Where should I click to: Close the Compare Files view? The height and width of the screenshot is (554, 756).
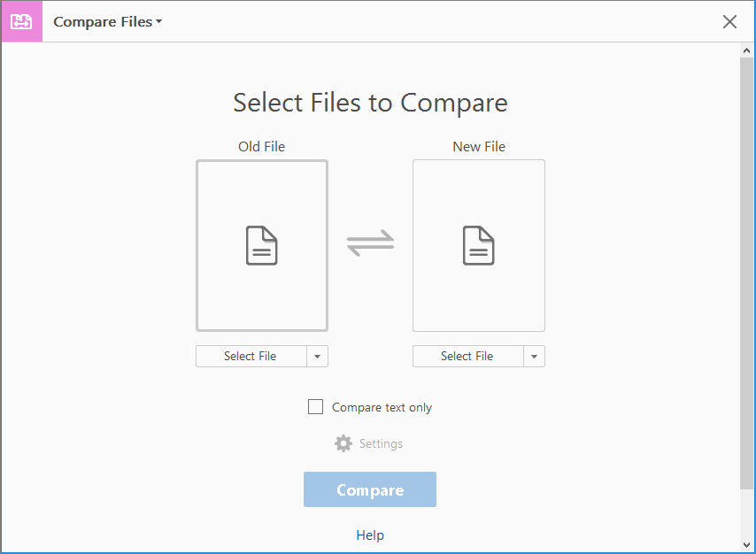tap(729, 22)
